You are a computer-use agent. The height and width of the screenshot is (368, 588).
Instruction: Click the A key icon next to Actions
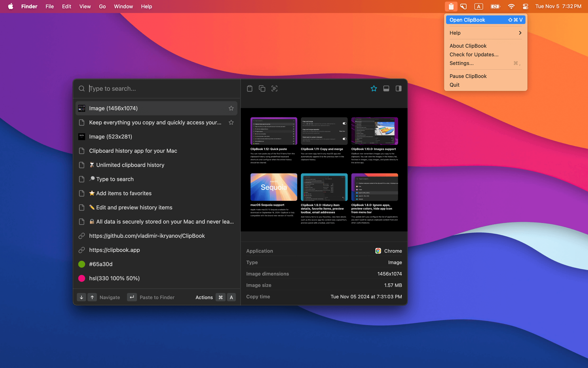click(x=231, y=297)
